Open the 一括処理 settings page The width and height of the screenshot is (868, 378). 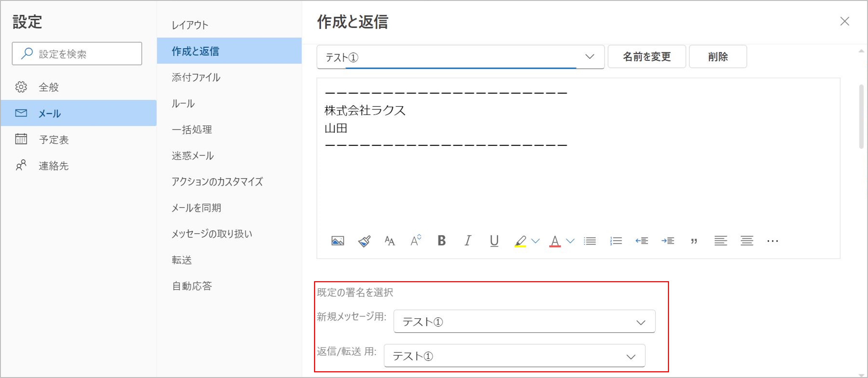pos(229,129)
